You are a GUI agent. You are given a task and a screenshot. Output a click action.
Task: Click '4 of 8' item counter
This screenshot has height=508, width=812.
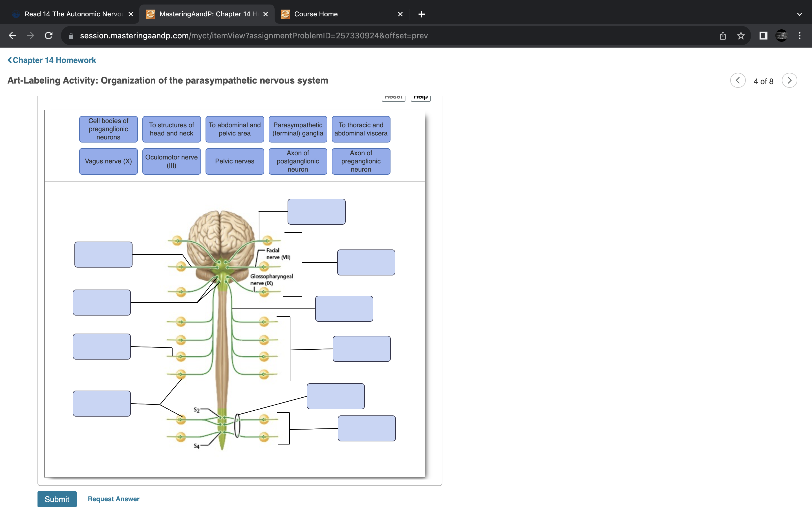coord(763,81)
